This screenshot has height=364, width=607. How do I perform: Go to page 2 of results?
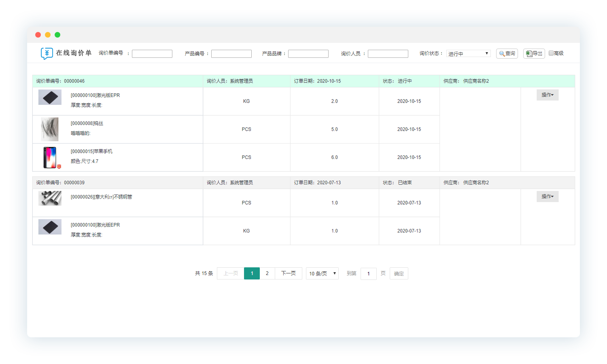(267, 273)
